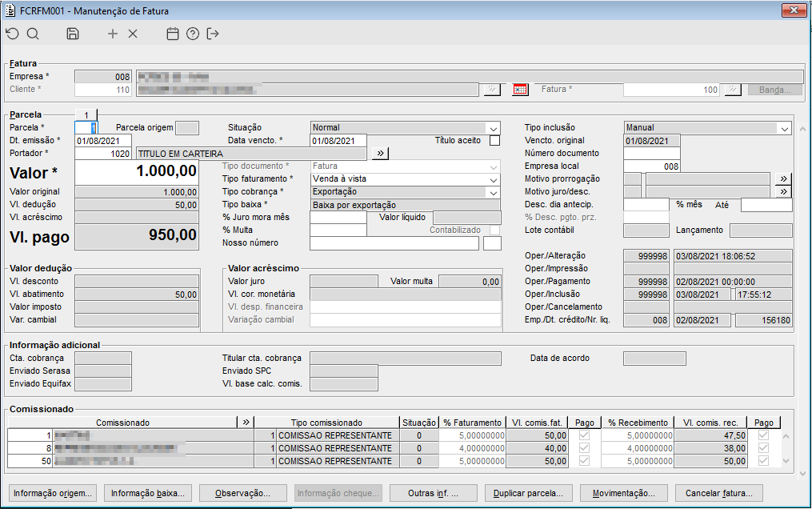
Task: Click the Duplicar parcela... button
Action: (x=528, y=493)
